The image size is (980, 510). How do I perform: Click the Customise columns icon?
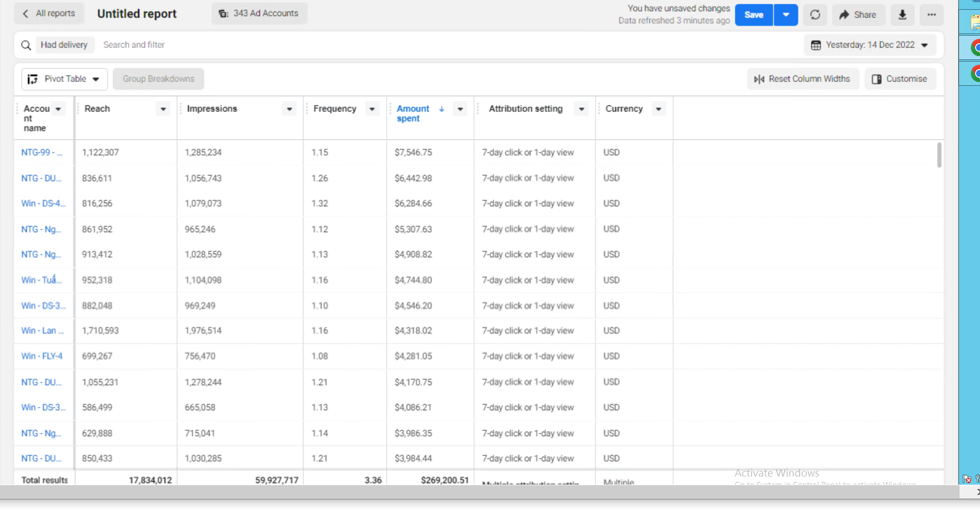tap(876, 79)
